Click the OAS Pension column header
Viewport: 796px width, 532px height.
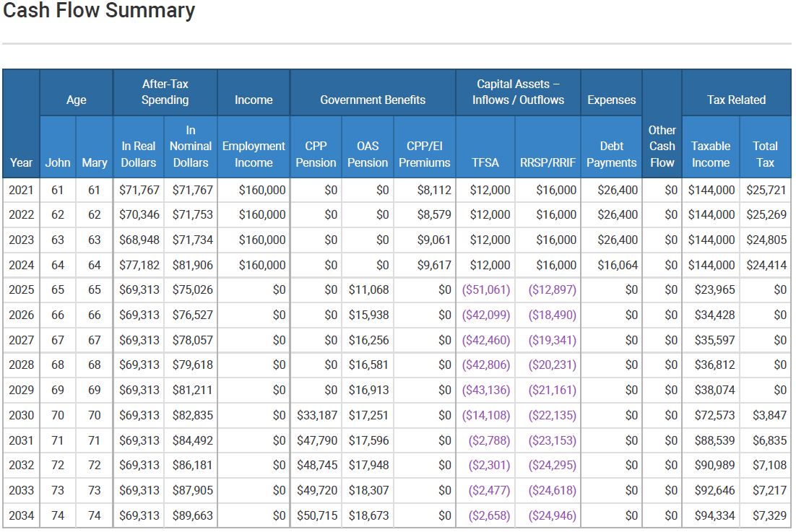pyautogui.click(x=368, y=154)
